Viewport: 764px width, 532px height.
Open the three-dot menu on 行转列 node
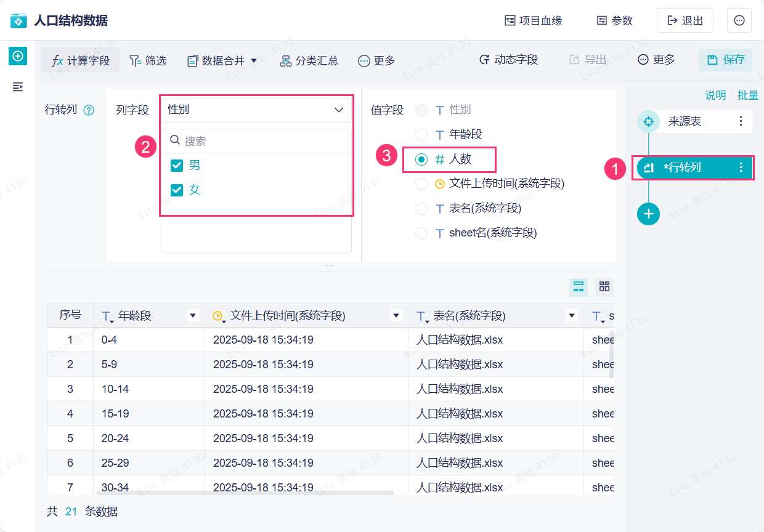(x=741, y=167)
